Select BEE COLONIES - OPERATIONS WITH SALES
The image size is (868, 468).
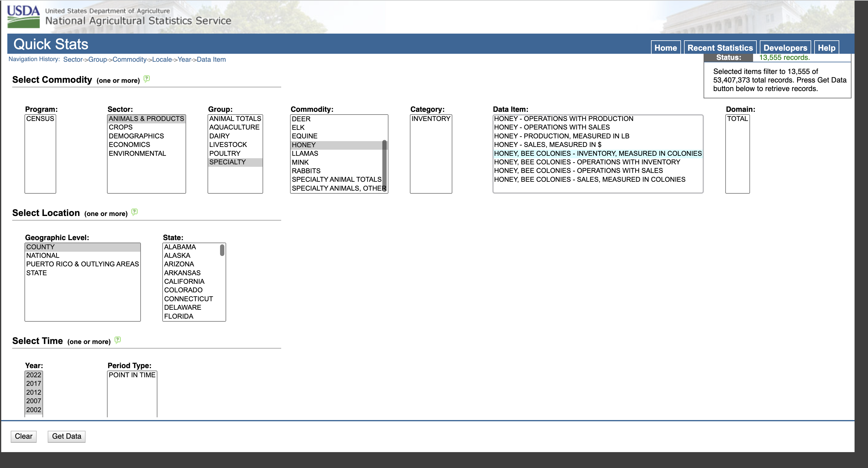click(598, 171)
